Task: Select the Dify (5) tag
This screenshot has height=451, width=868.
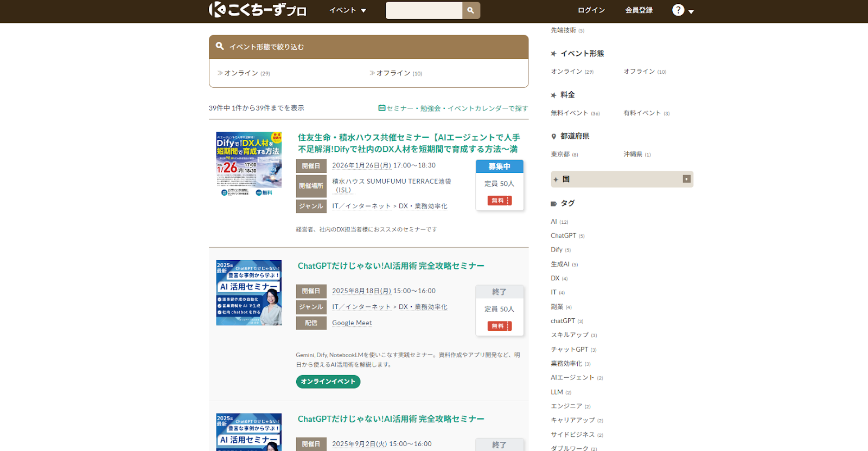Action: point(561,250)
